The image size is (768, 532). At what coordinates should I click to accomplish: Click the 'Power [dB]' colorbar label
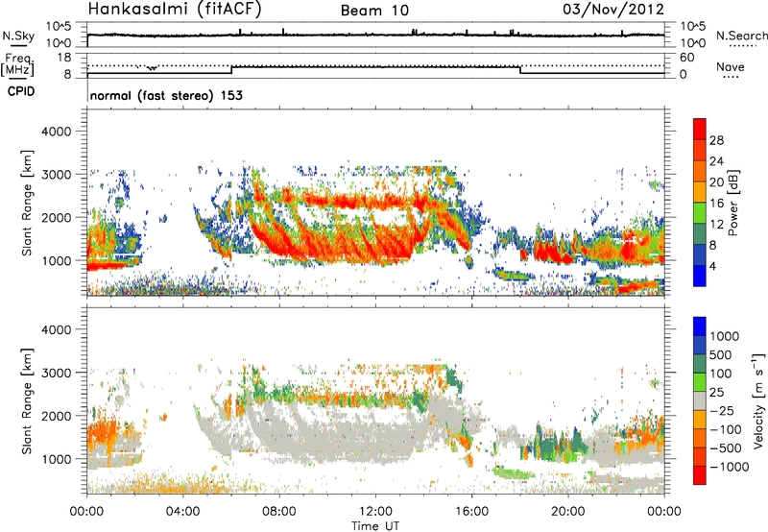coord(732,204)
